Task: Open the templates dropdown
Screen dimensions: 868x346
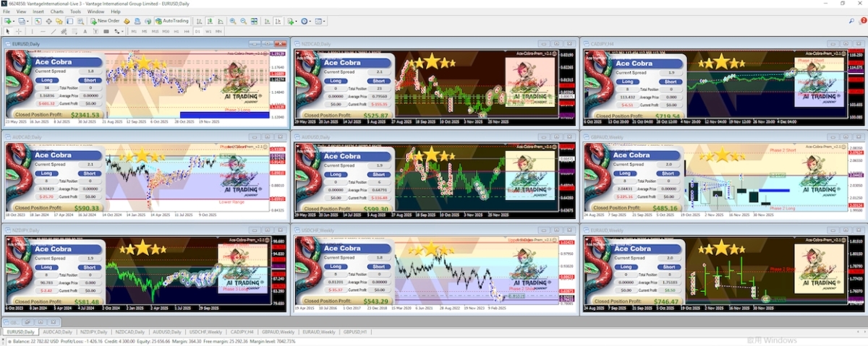Action: (x=324, y=21)
